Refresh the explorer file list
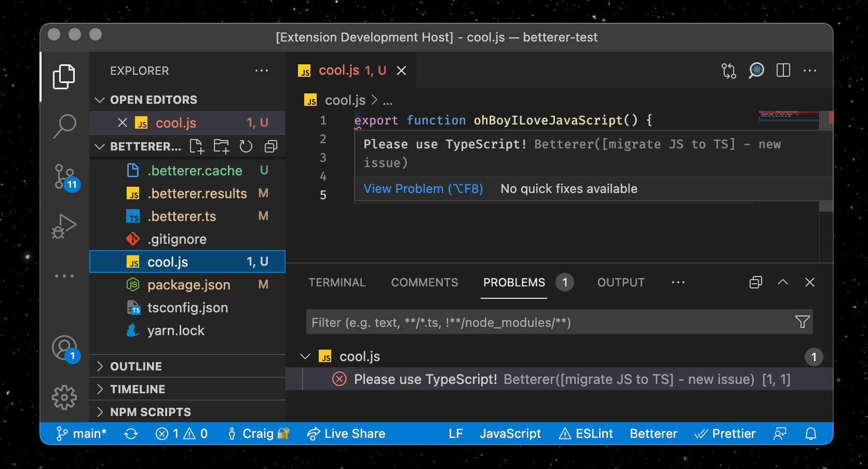The width and height of the screenshot is (868, 469). (x=246, y=147)
